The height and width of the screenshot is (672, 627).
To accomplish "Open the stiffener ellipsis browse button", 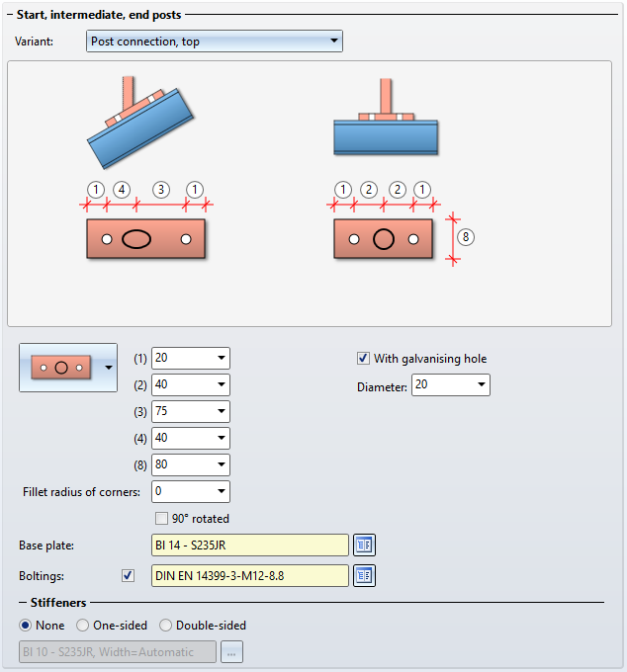I will coord(231,652).
